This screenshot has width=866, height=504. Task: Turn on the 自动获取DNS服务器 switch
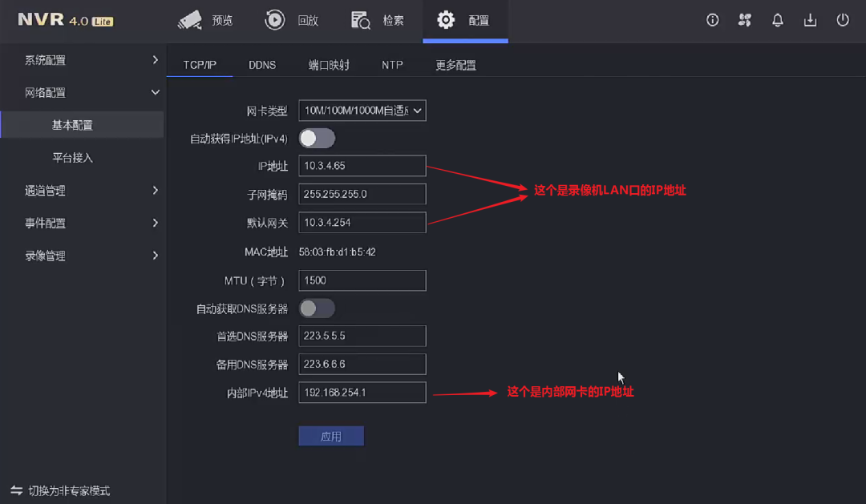tap(317, 308)
